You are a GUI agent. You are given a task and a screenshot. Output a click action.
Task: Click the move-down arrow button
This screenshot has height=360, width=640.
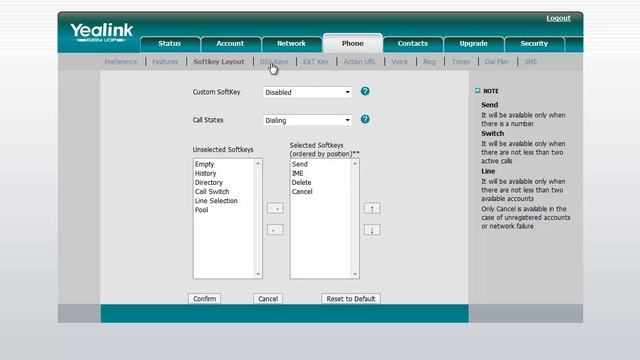pyautogui.click(x=372, y=230)
